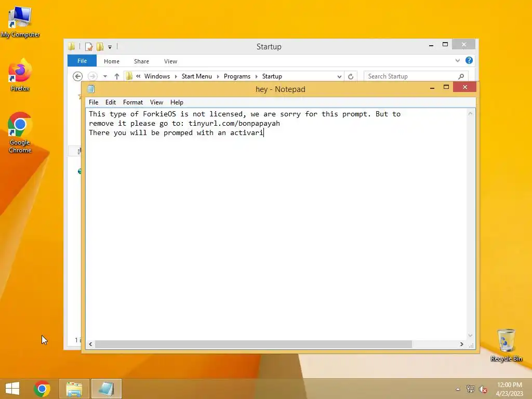
Task: Click Startup breadcrumb segment
Action: coord(272,76)
